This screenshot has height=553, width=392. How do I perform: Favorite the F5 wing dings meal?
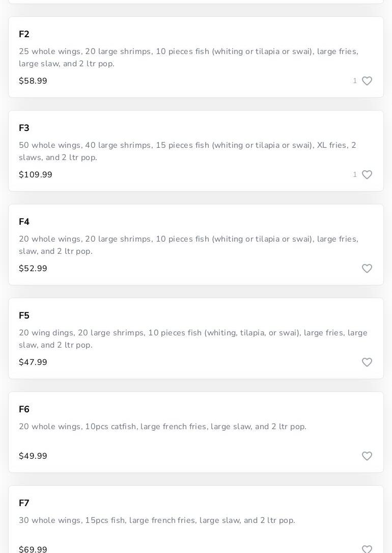pos(367,362)
